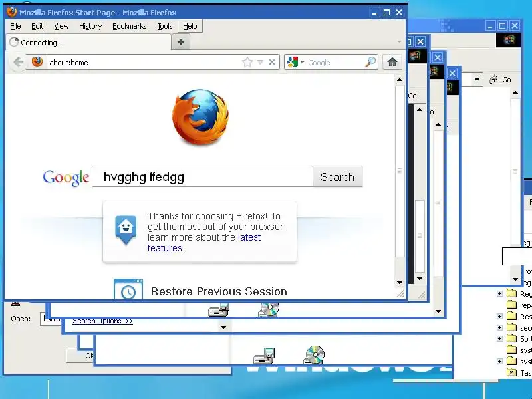Click the network drive icon just below the Firefox window
Screen dimensions: 532x399
coord(219,309)
